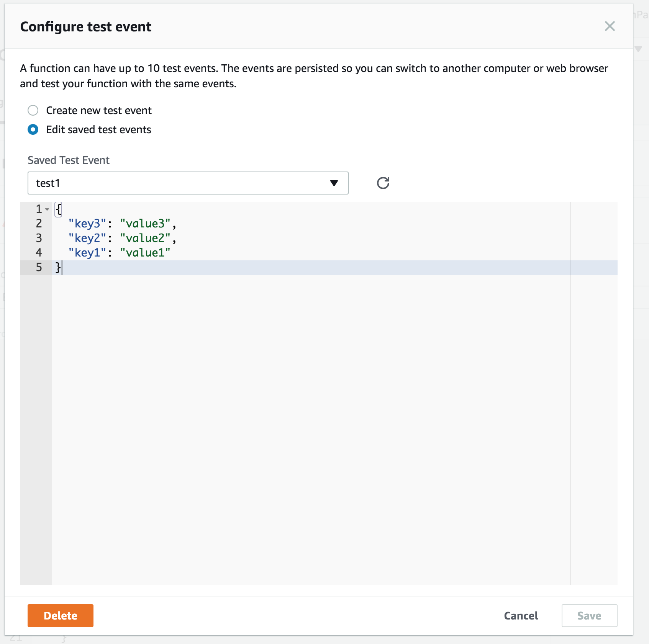Place cursor in the "value3" string
The image size is (649, 644).
(x=145, y=224)
